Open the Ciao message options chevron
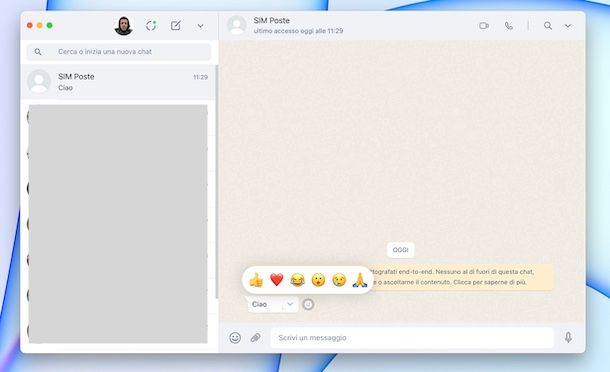Screen dimensions: 610x372 [x=290, y=304]
